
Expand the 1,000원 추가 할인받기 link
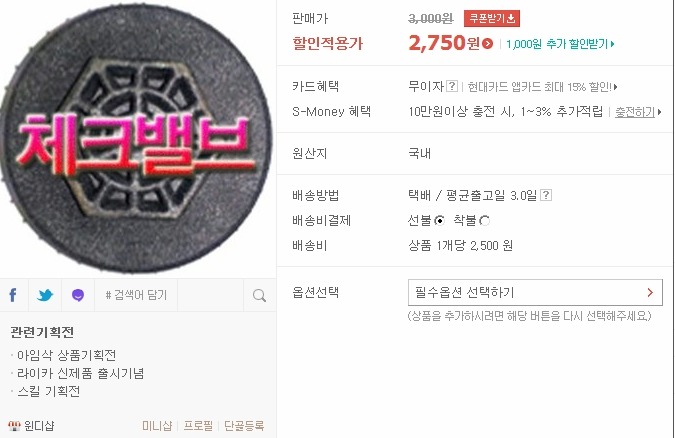pyautogui.click(x=560, y=44)
